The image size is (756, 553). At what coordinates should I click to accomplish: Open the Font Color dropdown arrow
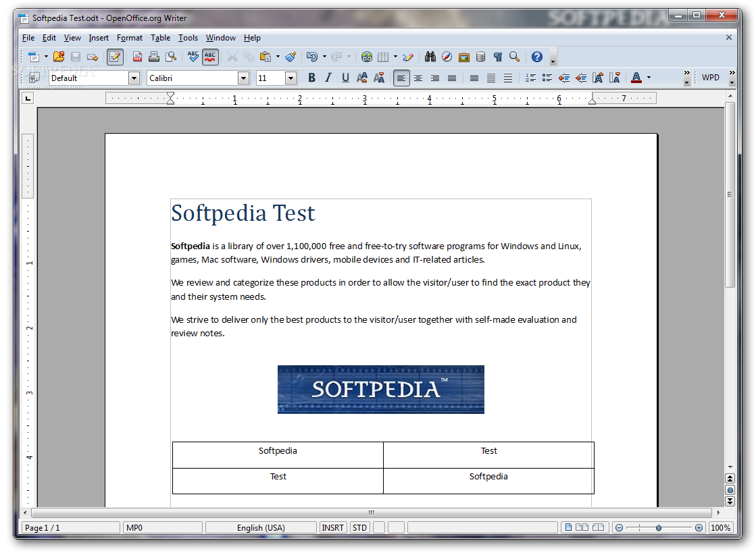(x=649, y=78)
